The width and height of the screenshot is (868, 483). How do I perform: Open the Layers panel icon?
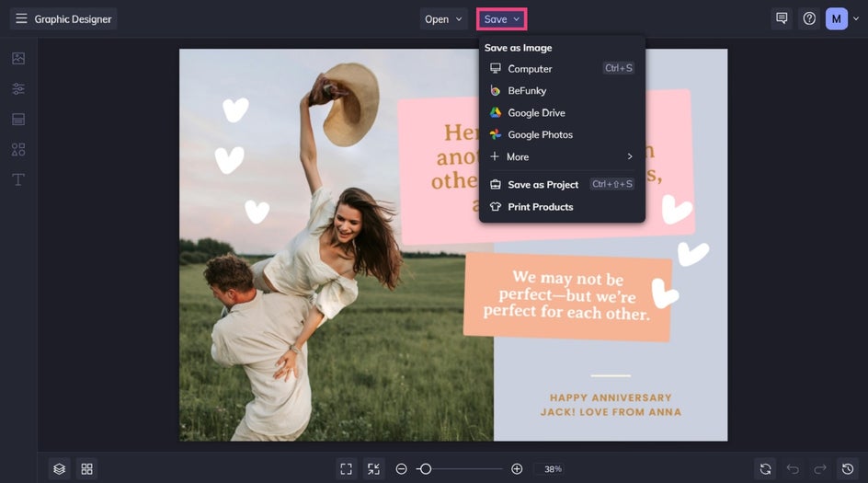(x=59, y=469)
